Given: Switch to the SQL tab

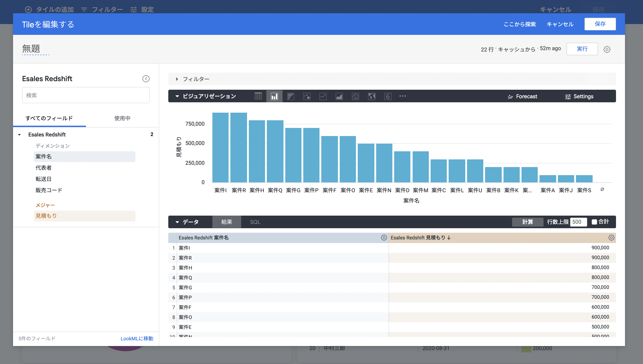Looking at the screenshot, I should click(x=255, y=222).
